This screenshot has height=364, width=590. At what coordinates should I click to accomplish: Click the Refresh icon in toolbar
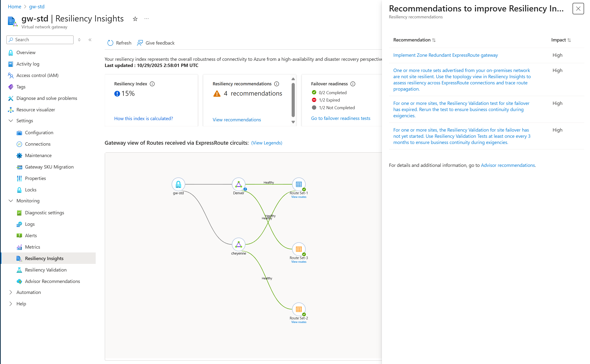coord(110,43)
